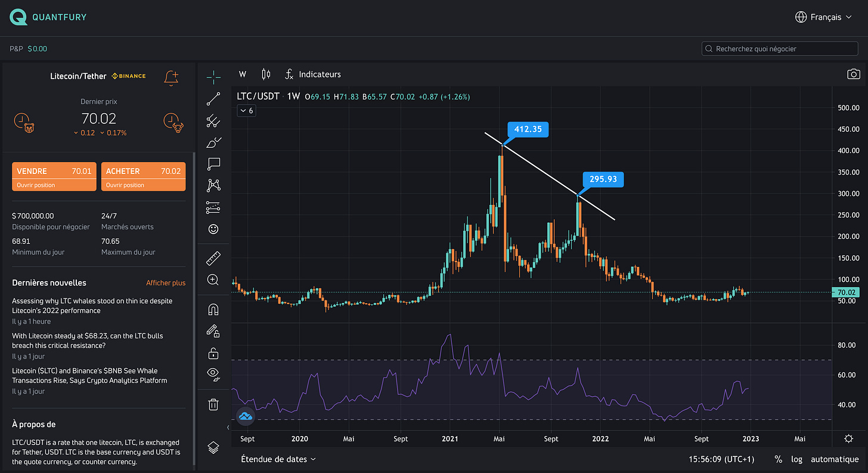This screenshot has width=868, height=473.
Task: Click the current price tag 70.02 on axis
Action: click(x=845, y=292)
